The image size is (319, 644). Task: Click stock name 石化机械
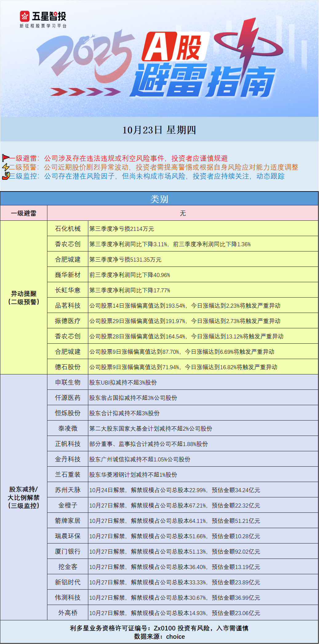pyautogui.click(x=68, y=228)
